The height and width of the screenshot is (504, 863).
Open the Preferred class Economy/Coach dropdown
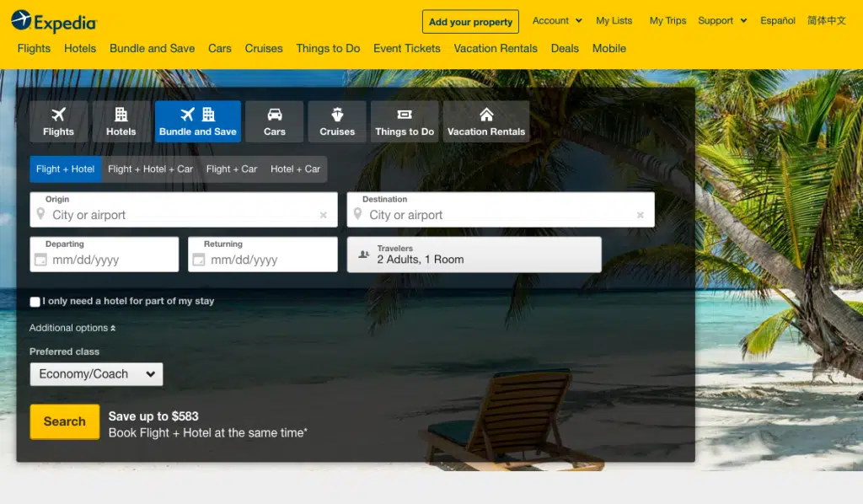click(x=96, y=374)
